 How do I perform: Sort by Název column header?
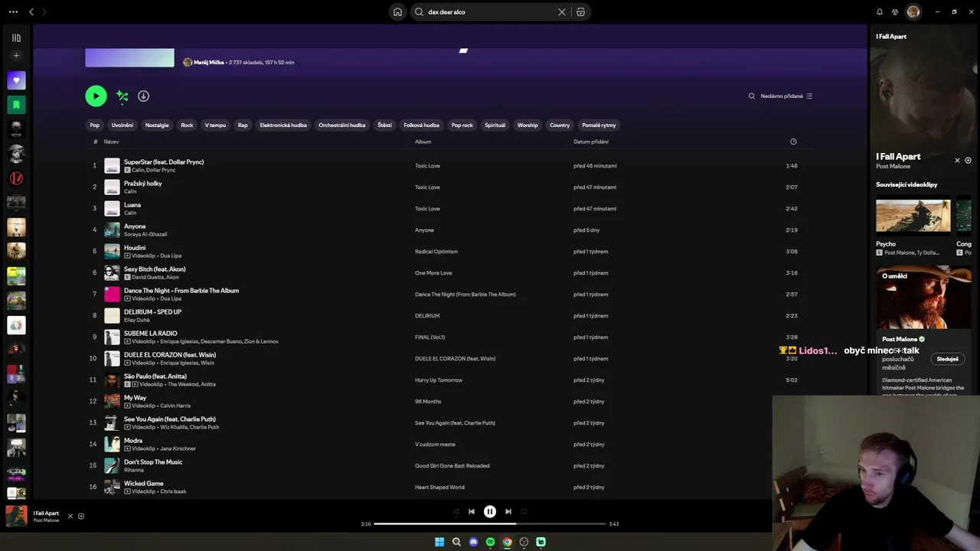[112, 142]
